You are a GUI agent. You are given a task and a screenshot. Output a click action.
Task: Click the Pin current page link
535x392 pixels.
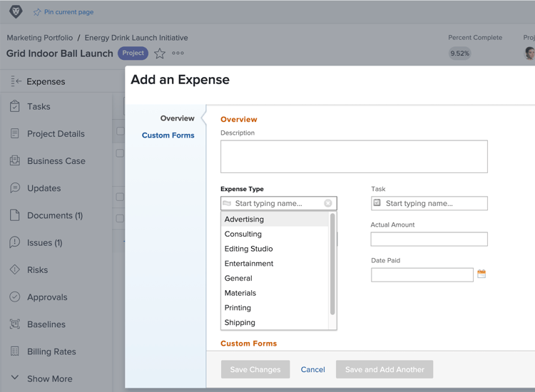68,12
